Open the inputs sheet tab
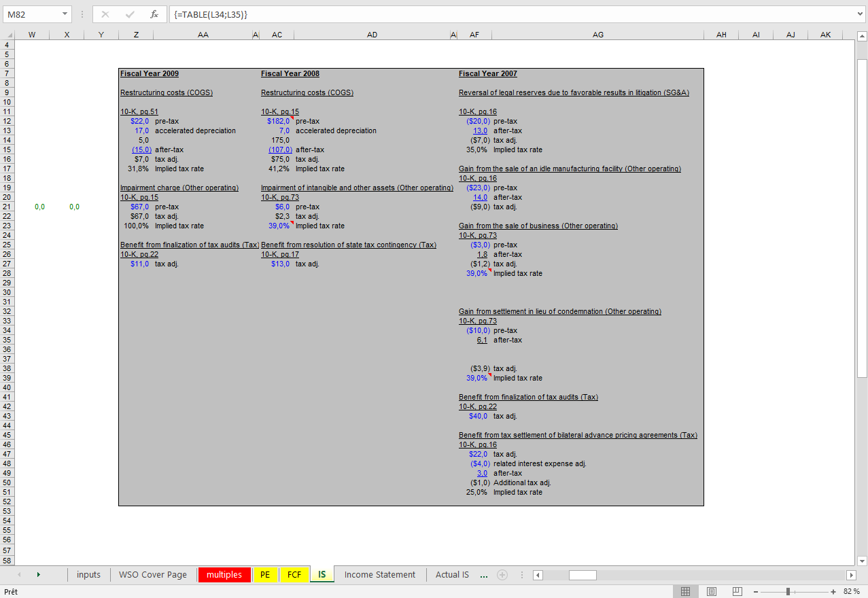 pyautogui.click(x=88, y=575)
